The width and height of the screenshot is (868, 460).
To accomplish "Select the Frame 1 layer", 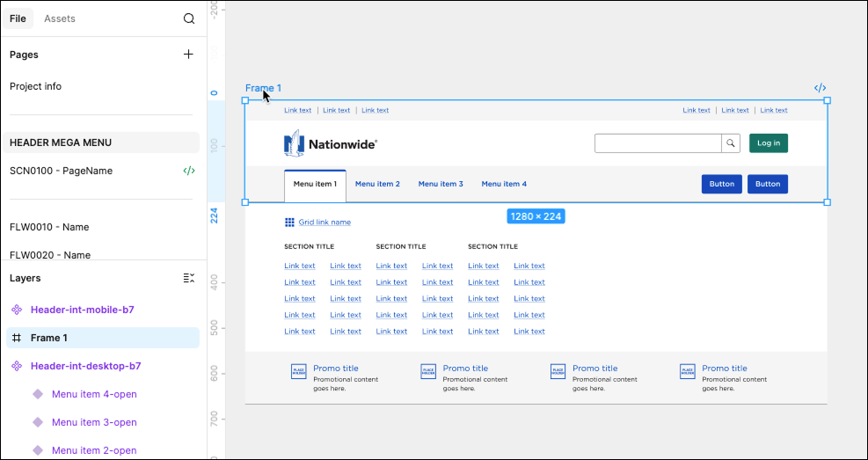I will click(x=102, y=338).
